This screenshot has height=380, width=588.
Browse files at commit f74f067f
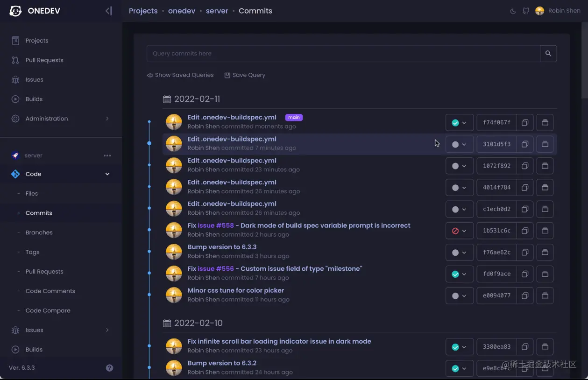pos(545,123)
